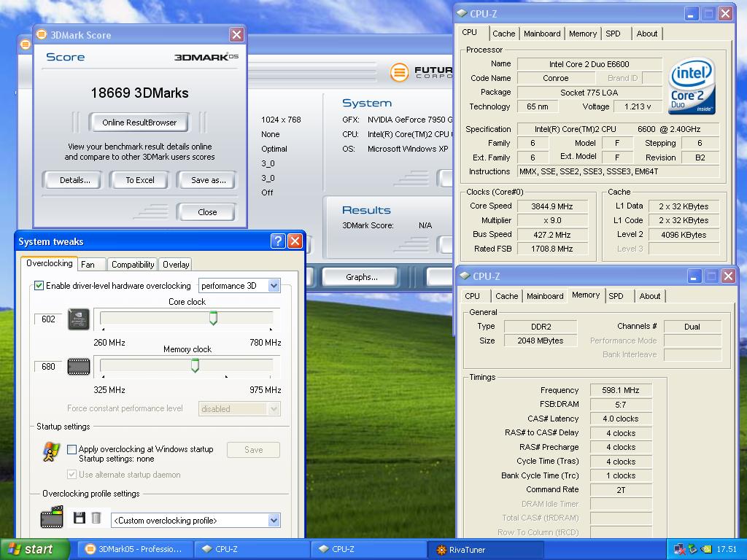The image size is (747, 560).
Task: Click the delete profile trash icon
Action: [x=96, y=518]
